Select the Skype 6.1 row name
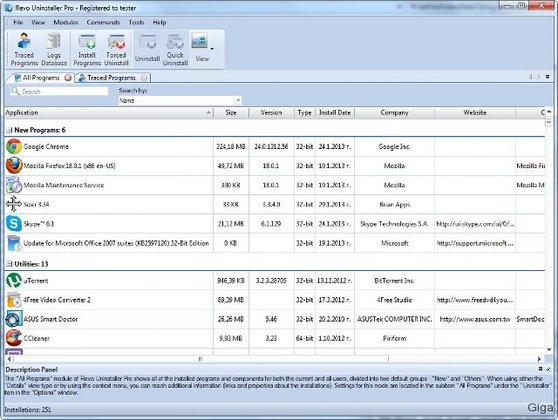 point(39,224)
